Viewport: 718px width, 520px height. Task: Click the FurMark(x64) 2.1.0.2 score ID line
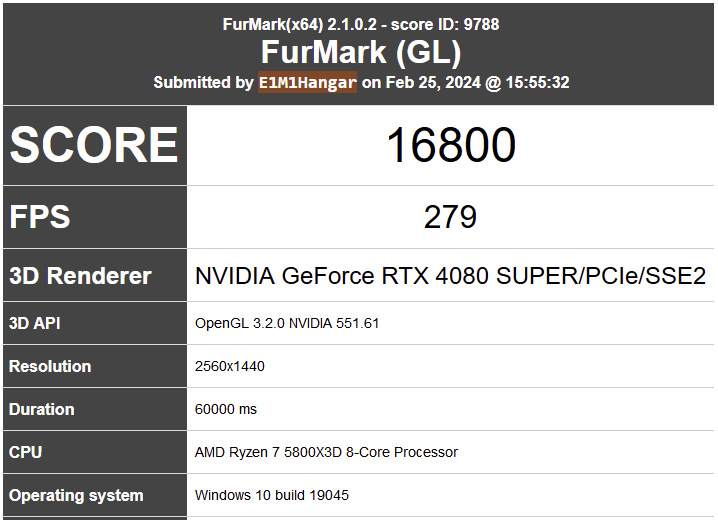click(361, 24)
